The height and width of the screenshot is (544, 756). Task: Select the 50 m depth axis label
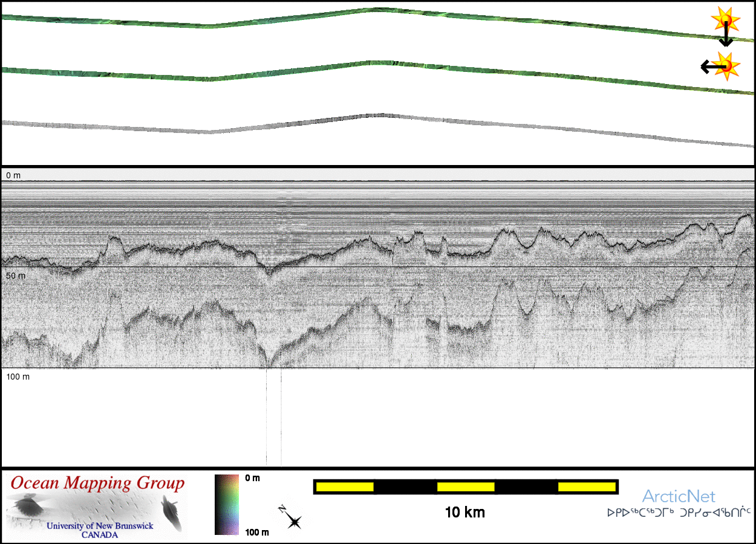pyautogui.click(x=16, y=276)
